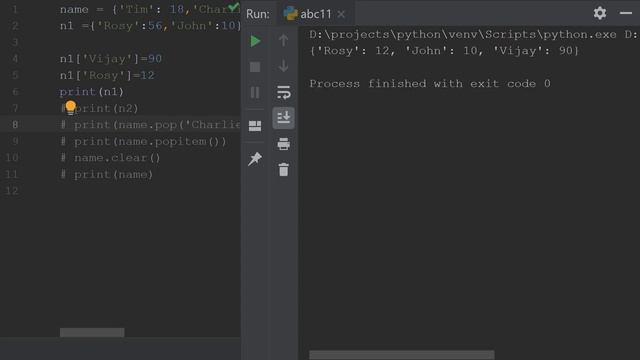
Task: Toggle scroll to end of output
Action: coord(283,118)
